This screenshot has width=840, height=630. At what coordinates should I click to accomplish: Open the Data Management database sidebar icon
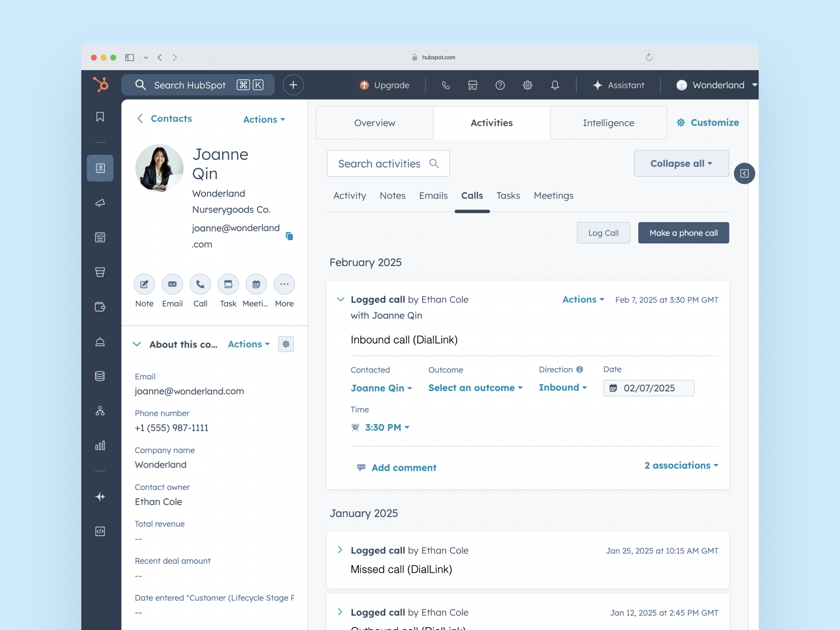(x=100, y=376)
